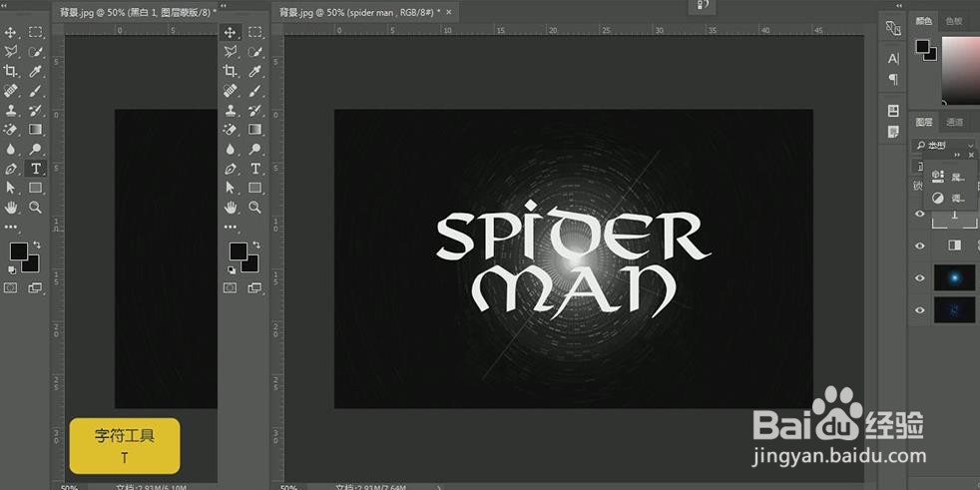Toggle visibility of the blue glow layer
This screenshot has height=490, width=980.
click(x=919, y=277)
